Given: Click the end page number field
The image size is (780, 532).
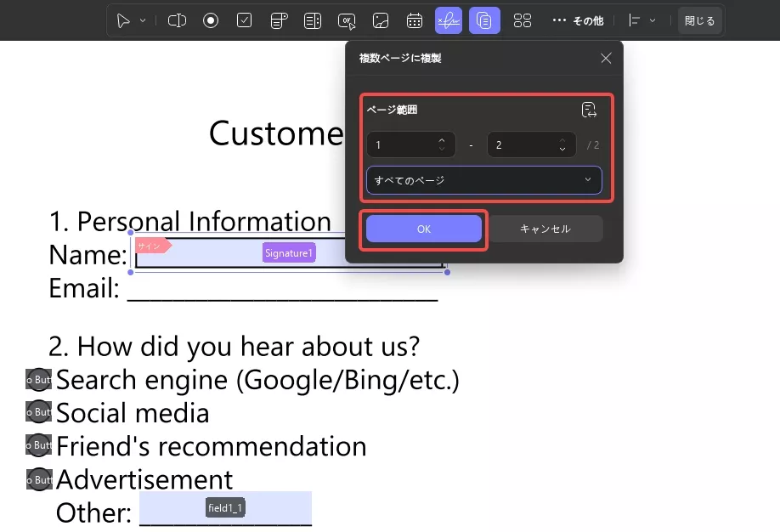Looking at the screenshot, I should tap(531, 144).
